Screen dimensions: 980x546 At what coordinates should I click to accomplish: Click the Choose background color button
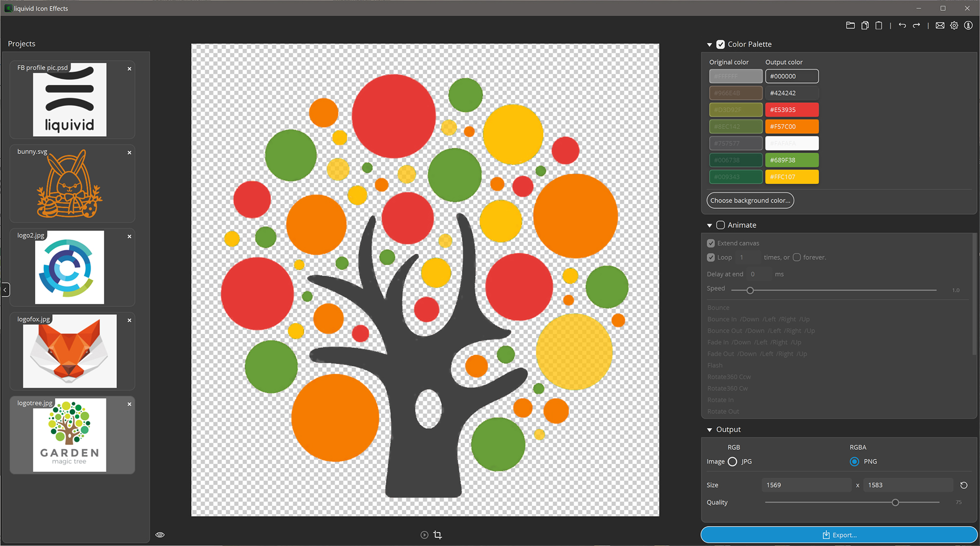[x=750, y=200]
